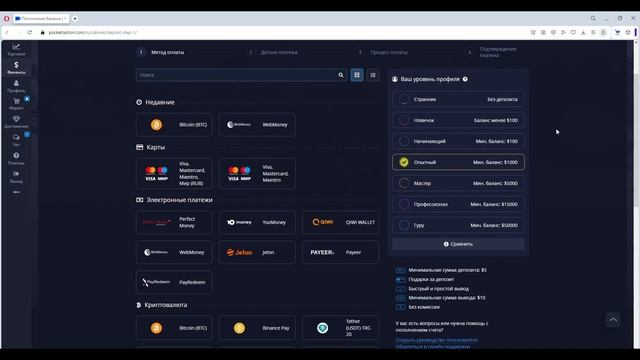This screenshot has width=640, height=360.
Task: Click the snapshot camera icon in address bar
Action: [x=543, y=32]
